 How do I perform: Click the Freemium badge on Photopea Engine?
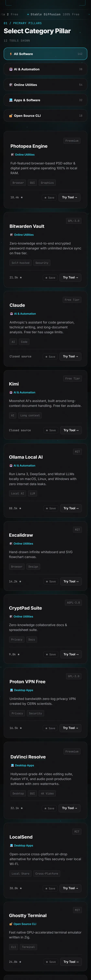point(72,141)
